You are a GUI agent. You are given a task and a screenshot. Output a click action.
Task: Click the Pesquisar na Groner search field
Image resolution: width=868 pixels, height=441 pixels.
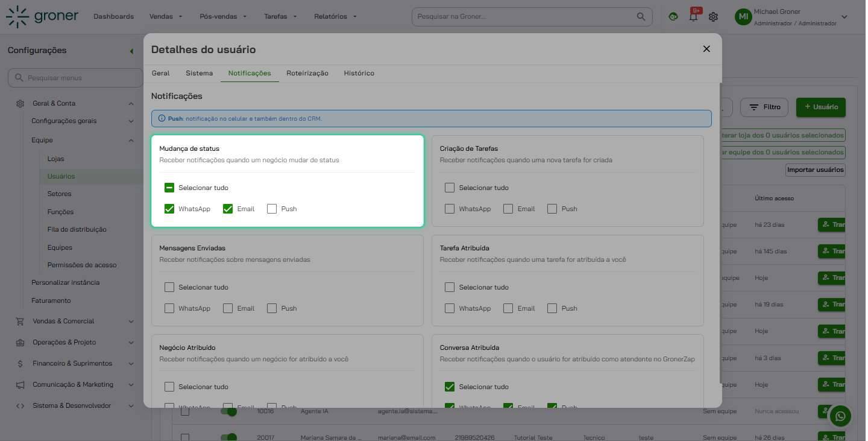(532, 16)
